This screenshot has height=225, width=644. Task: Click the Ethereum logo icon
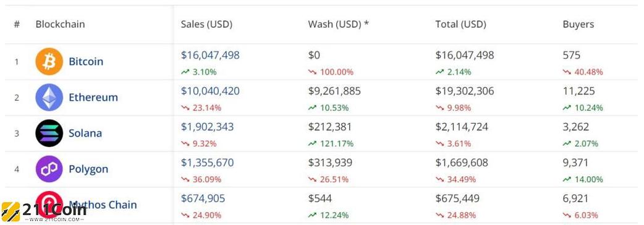(x=49, y=97)
